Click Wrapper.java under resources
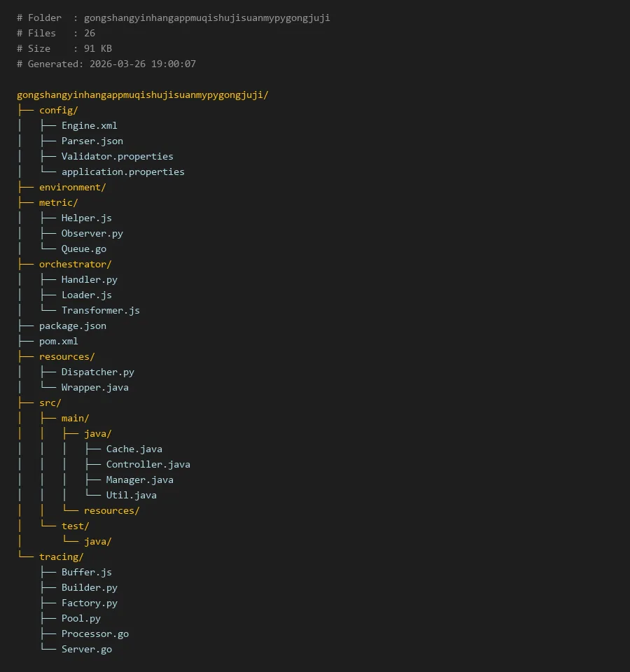 [94, 387]
